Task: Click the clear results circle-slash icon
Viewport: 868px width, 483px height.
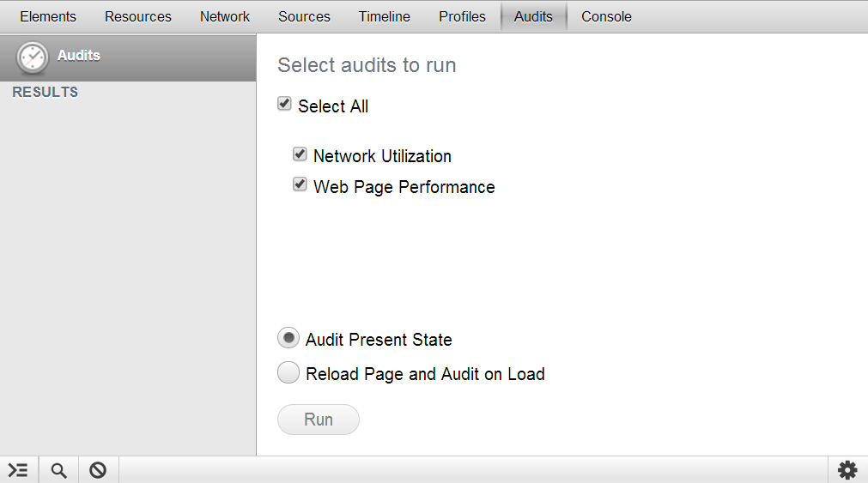Action: click(x=98, y=470)
